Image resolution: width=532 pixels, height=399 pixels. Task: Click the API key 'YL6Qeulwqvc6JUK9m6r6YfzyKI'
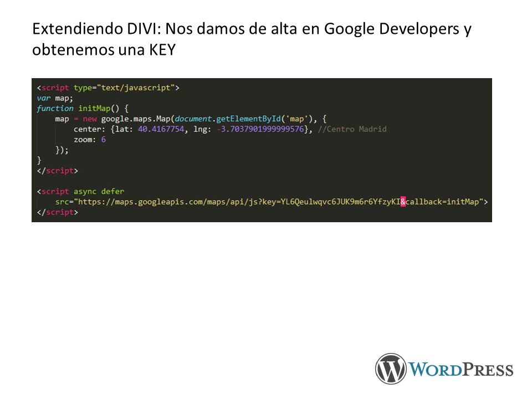point(341,202)
